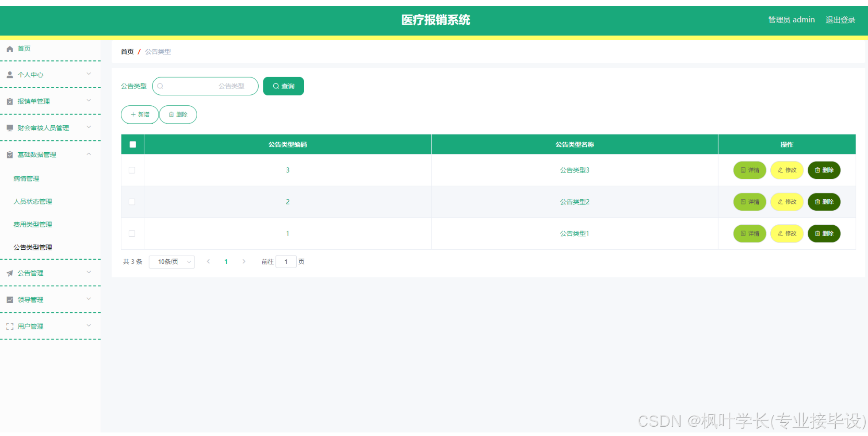This screenshot has height=436, width=868.
Task: Click dark 删除 for 公告类型1 row
Action: (x=824, y=233)
